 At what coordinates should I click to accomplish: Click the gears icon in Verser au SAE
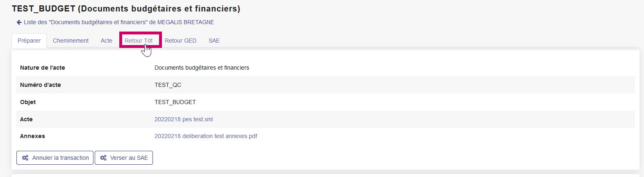(x=103, y=158)
